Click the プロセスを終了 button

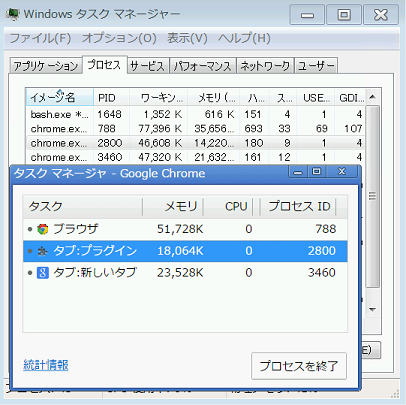click(x=299, y=366)
